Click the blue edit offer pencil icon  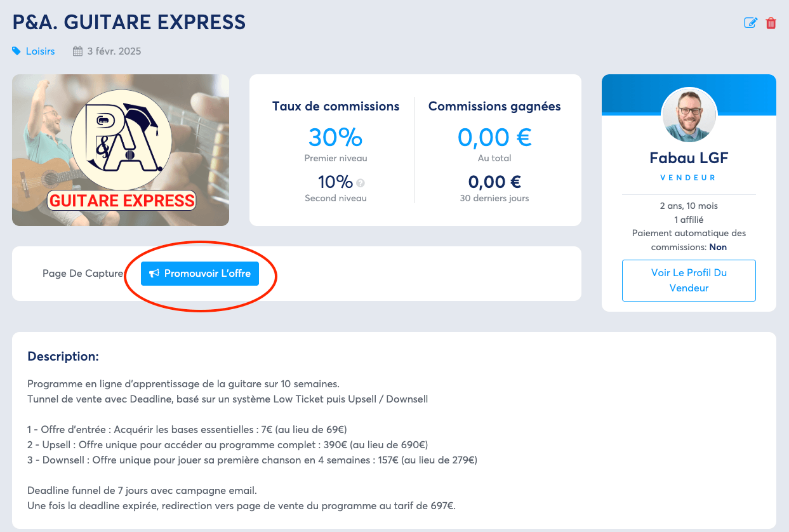[x=751, y=23]
